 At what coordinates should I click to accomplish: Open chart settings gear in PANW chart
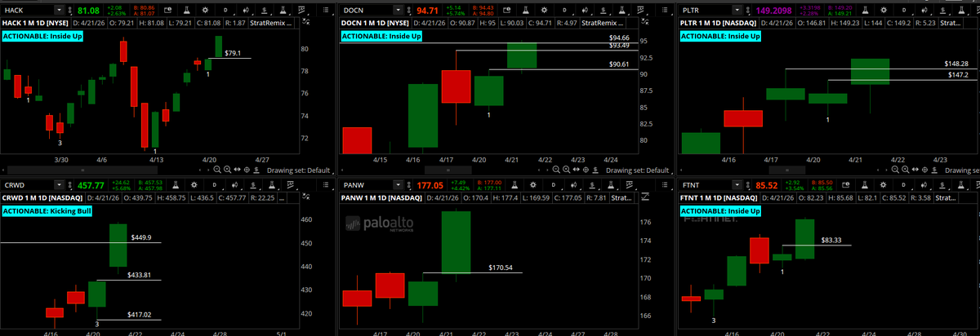point(533,185)
